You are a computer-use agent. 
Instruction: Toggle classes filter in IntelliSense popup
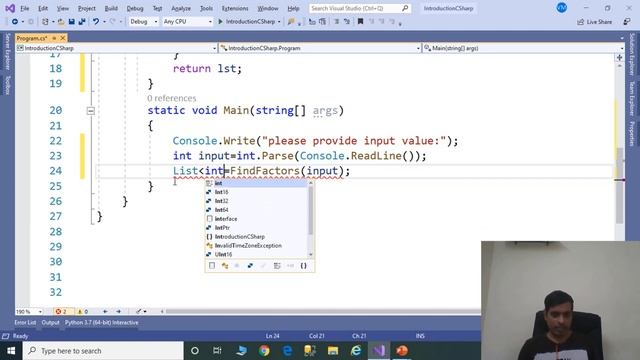coord(224,266)
